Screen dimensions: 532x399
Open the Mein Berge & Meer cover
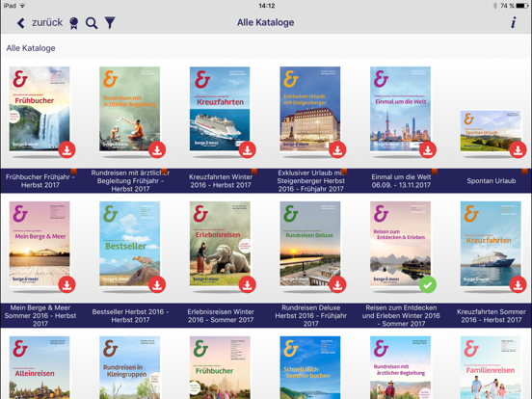[x=40, y=244]
